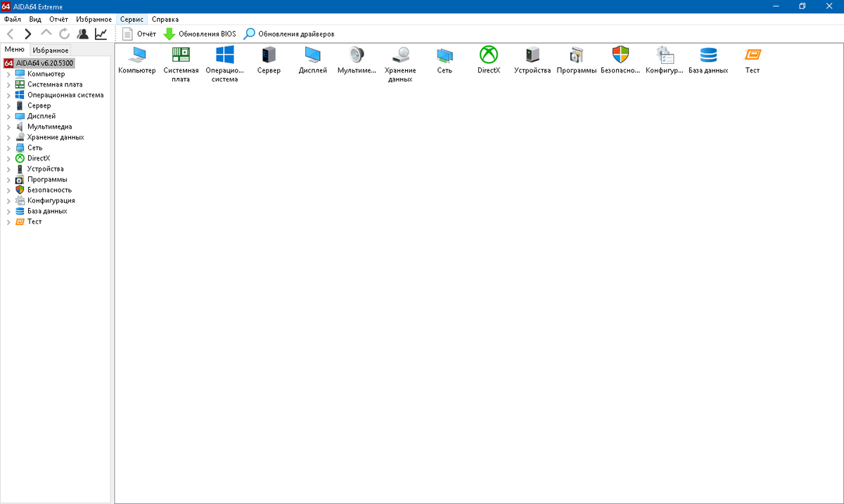
Task: Expand the Дисплей tree node arrow
Action: click(x=8, y=116)
